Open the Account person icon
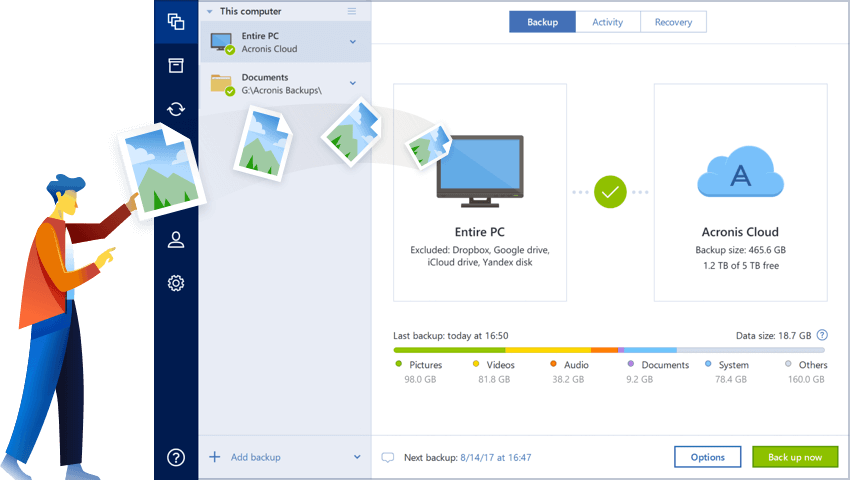The height and width of the screenshot is (480, 850). [176, 240]
